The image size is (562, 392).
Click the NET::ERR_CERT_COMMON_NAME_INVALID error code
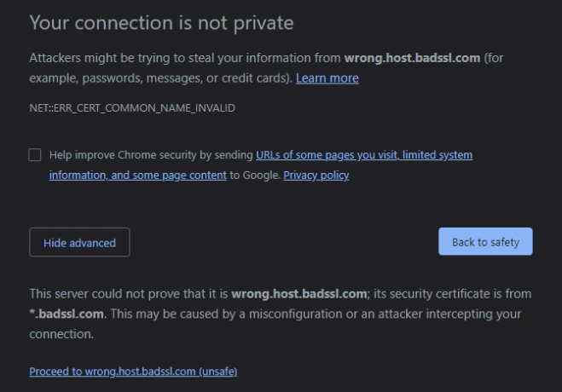(132, 107)
